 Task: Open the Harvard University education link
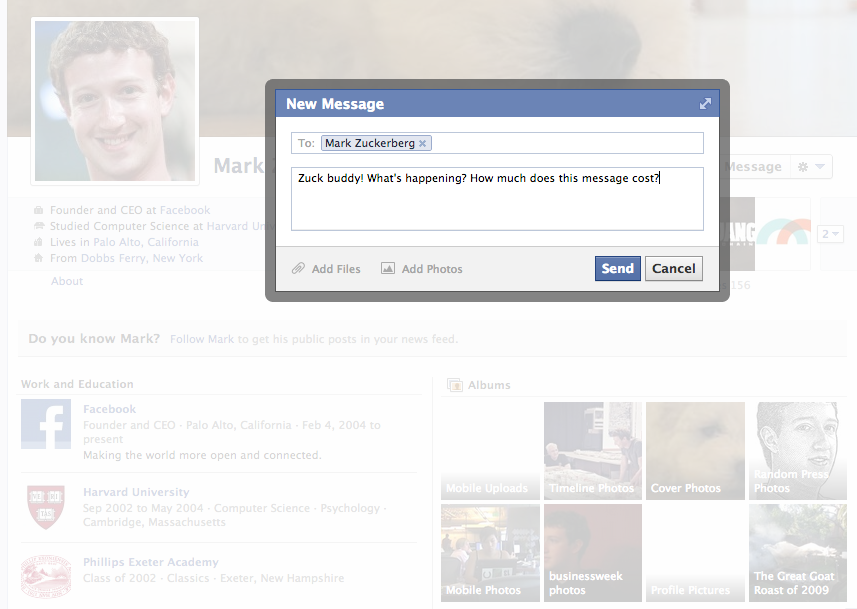coord(136,492)
